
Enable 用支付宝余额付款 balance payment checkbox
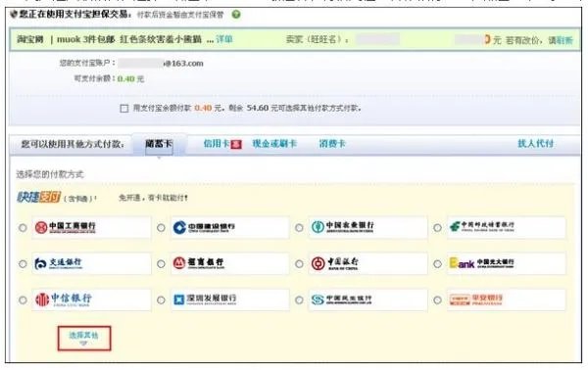123,109
